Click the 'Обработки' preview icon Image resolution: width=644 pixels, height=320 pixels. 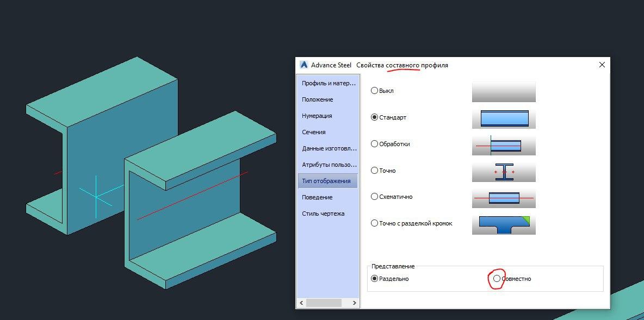tap(503, 145)
